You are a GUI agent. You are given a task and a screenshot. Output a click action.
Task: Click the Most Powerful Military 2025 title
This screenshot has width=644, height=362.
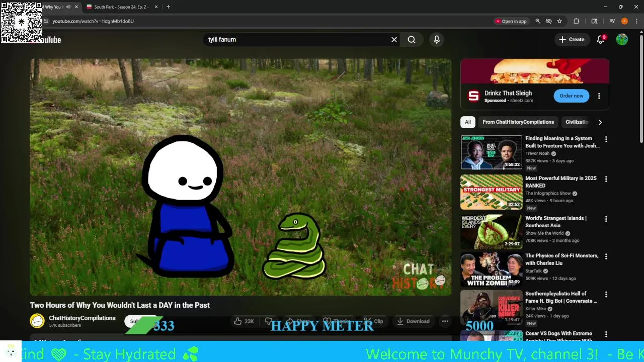pyautogui.click(x=561, y=182)
